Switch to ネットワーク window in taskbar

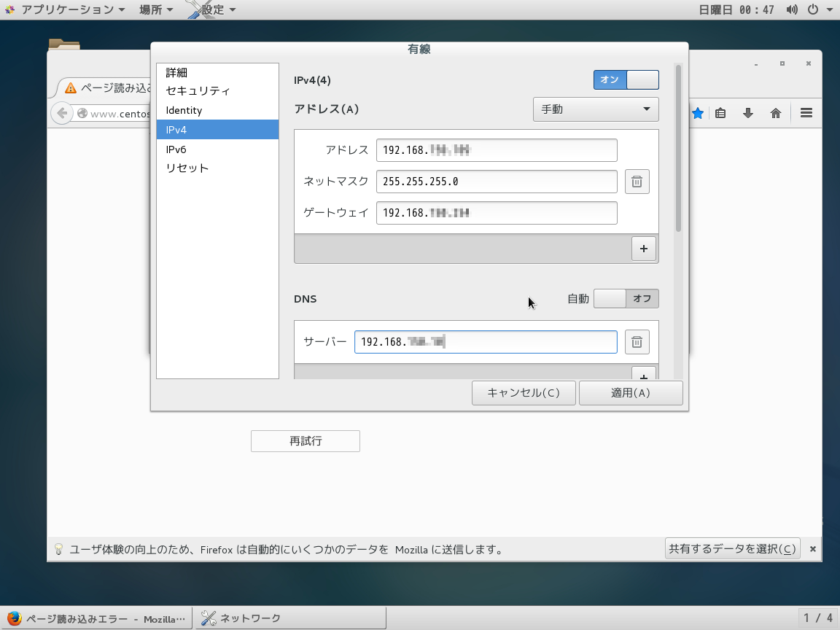[289, 618]
